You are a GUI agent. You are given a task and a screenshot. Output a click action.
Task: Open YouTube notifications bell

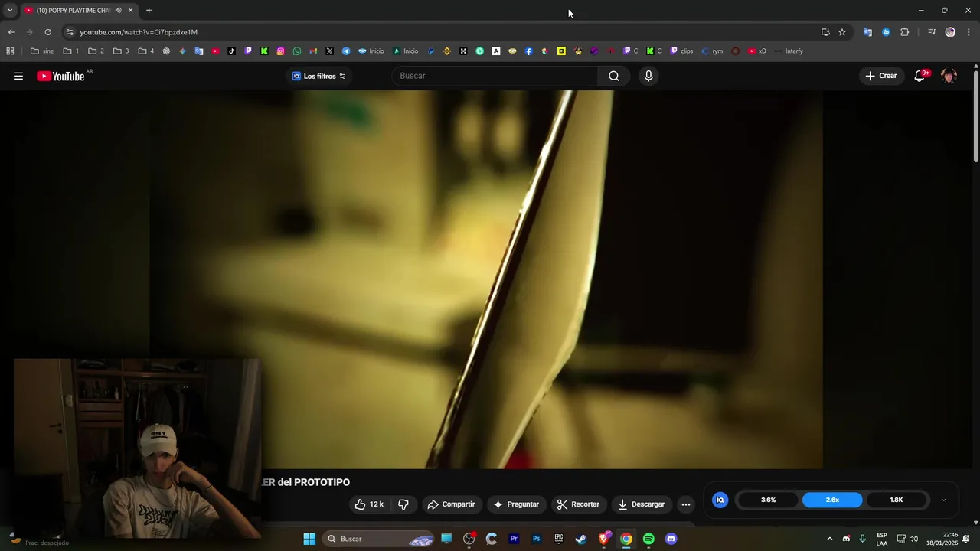(x=920, y=76)
